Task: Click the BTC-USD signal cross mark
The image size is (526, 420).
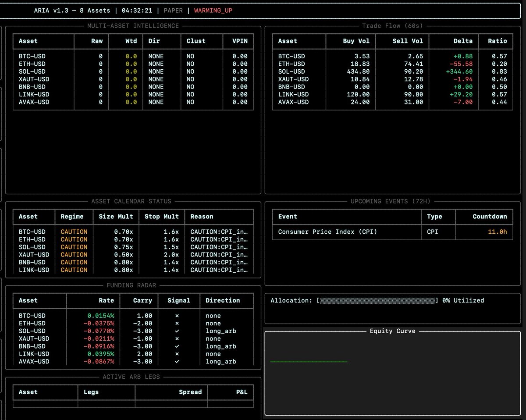Action: (177, 316)
